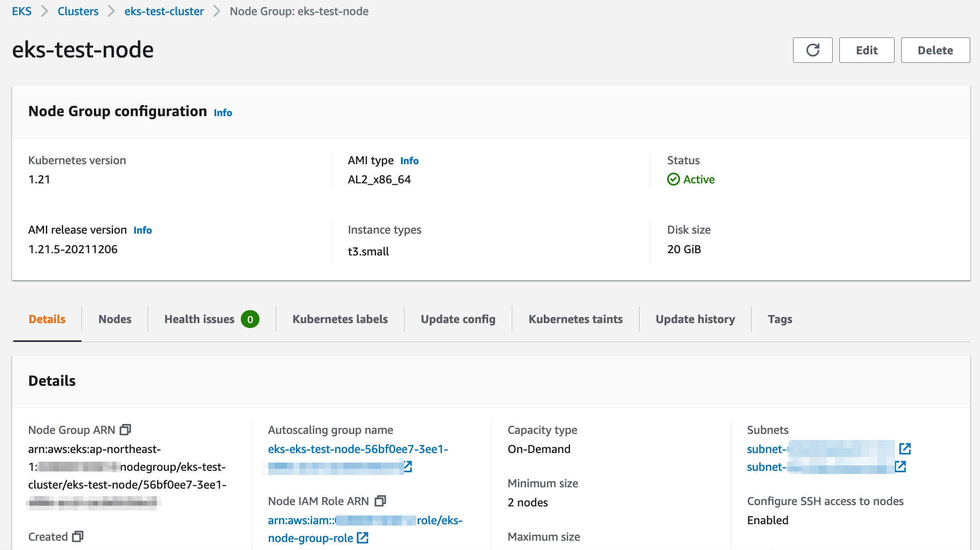Open the first subnet link
The height and width of the screenshot is (550, 980).
click(821, 449)
